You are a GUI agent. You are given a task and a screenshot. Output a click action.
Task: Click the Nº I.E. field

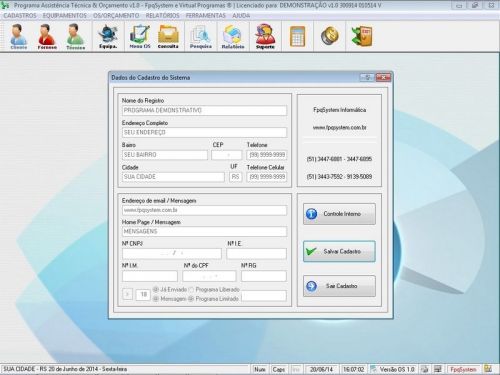(x=257, y=254)
